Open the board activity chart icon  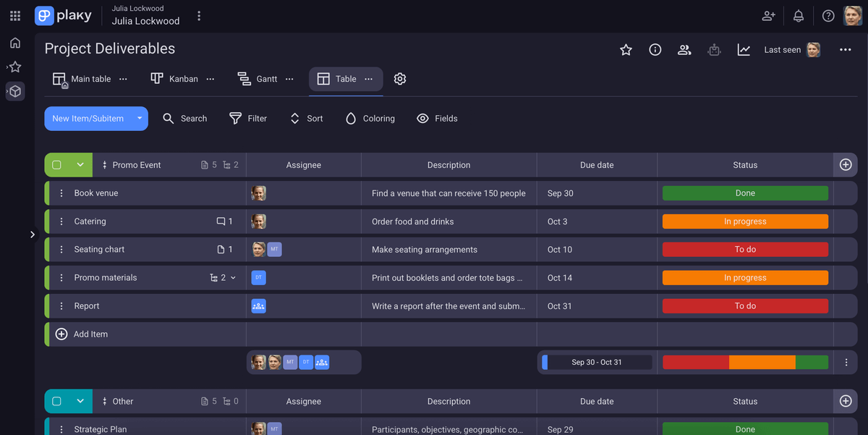(744, 49)
